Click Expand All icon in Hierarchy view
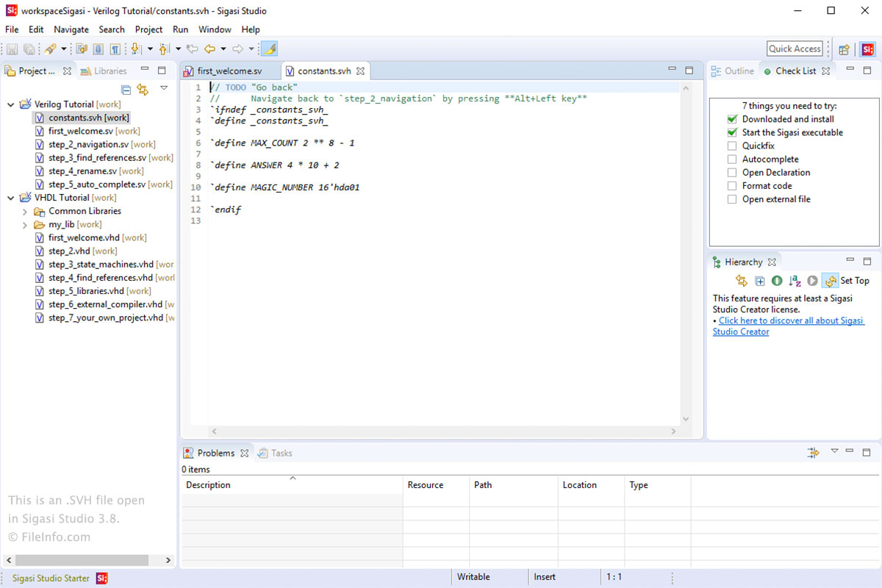The width and height of the screenshot is (882, 588). 760,281
